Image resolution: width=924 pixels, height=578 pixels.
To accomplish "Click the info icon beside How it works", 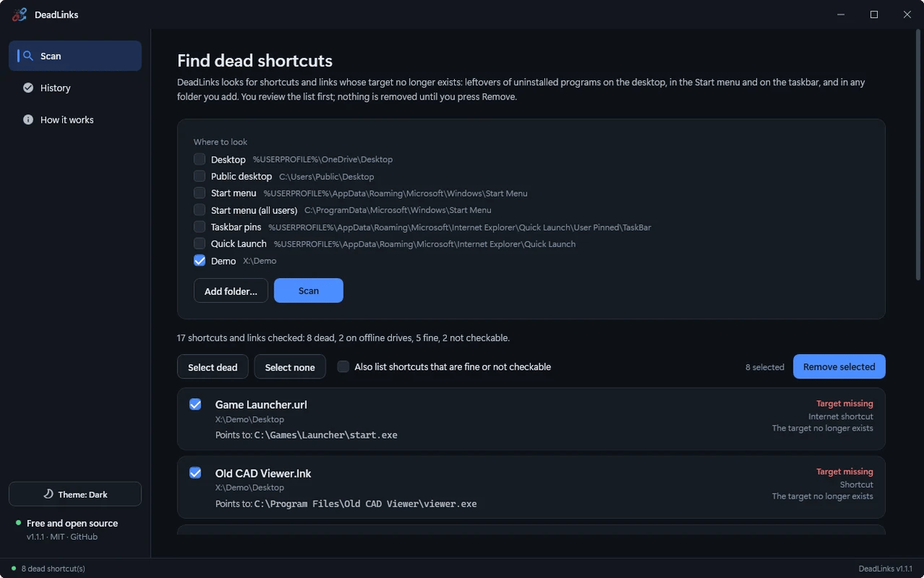I will tap(28, 119).
